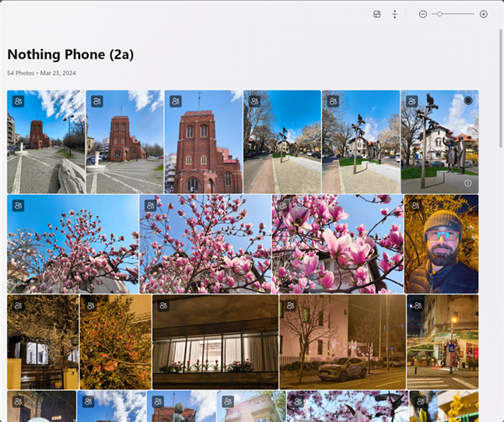Click shared badge on bearded man selfie
Screen dimensions: 504x422
tap(415, 206)
